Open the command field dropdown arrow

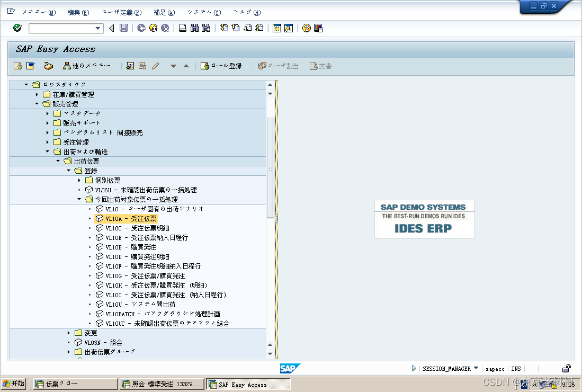tap(98, 28)
